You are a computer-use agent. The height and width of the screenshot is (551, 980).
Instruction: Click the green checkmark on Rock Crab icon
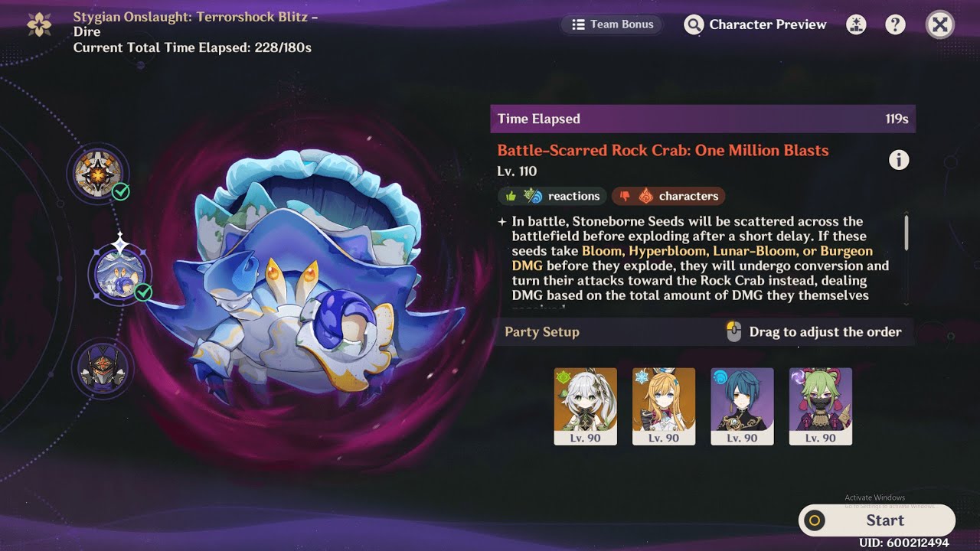(x=143, y=292)
